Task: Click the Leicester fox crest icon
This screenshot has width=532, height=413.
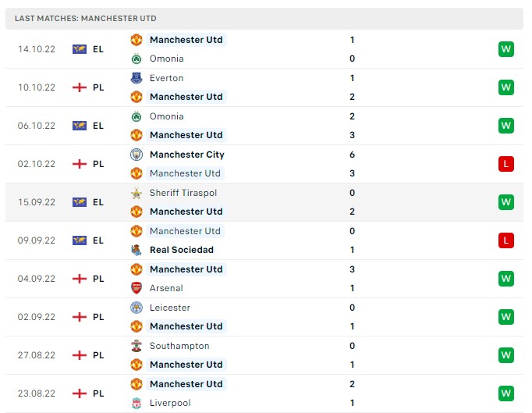Action: point(137,308)
